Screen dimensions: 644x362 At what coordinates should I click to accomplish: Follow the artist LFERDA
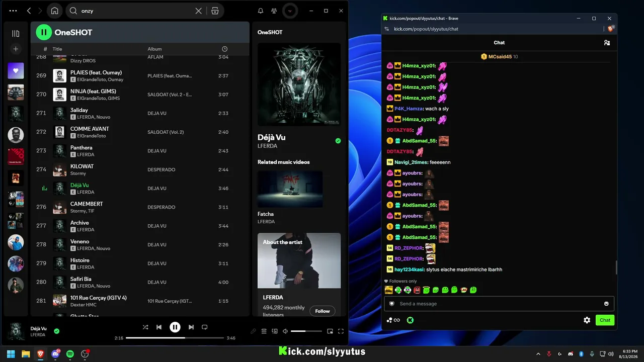coord(323,311)
